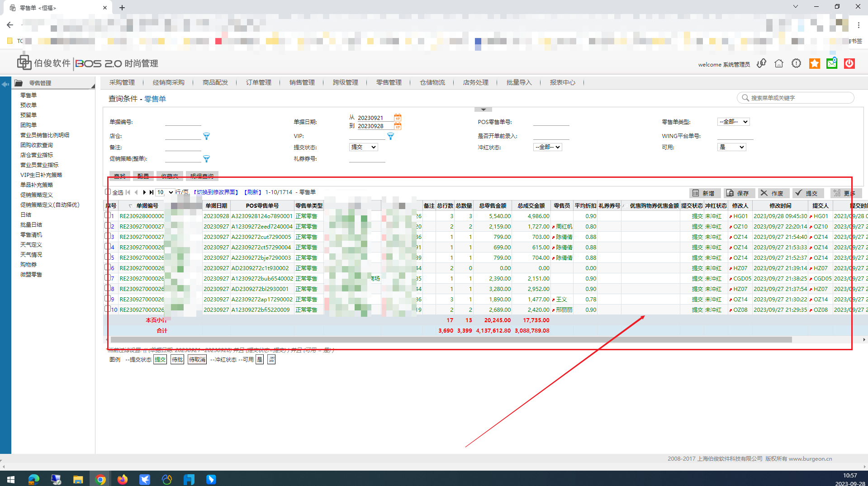The width and height of the screenshot is (868, 486).
Task: Click the 明细查询 button
Action: 202,176
